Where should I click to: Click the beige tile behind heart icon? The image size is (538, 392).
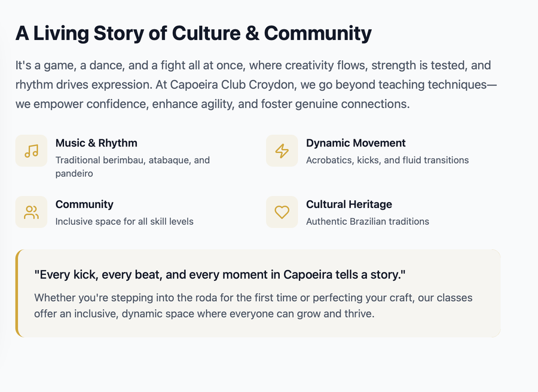[282, 212]
